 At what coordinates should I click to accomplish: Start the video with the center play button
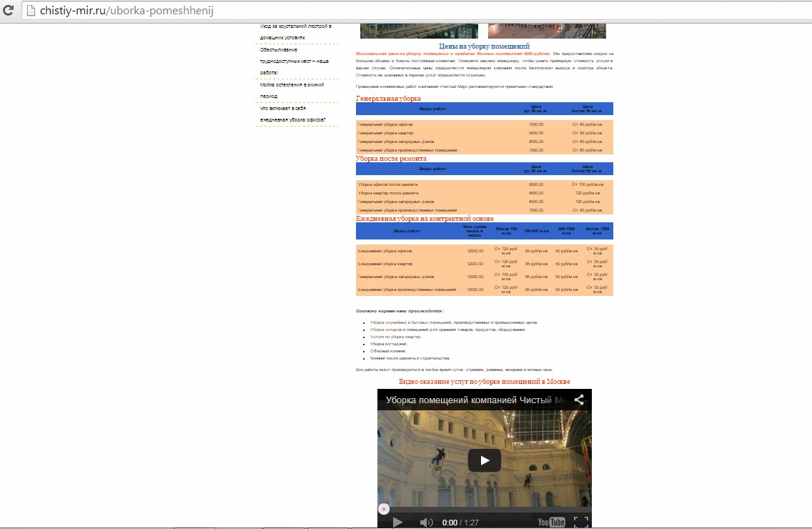(484, 460)
